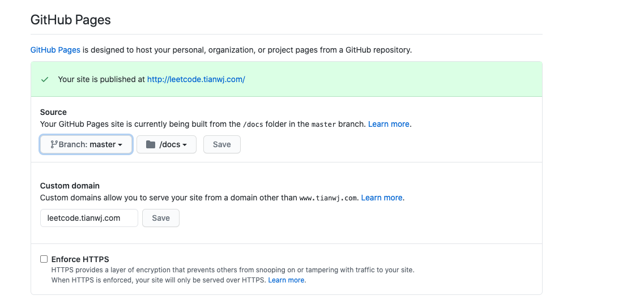Viewport: 644px width, 304px height.
Task: Click the caret arrow after /docs
Action: pos(185,145)
